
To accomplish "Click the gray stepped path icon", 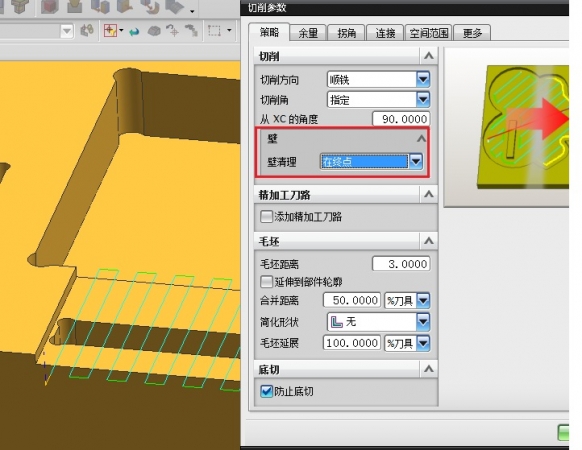I will click(192, 31).
